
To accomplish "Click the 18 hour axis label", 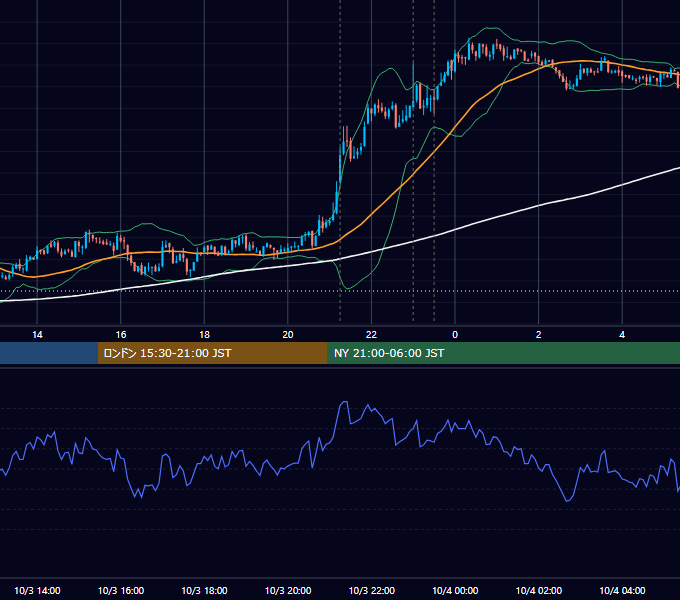I will (204, 335).
